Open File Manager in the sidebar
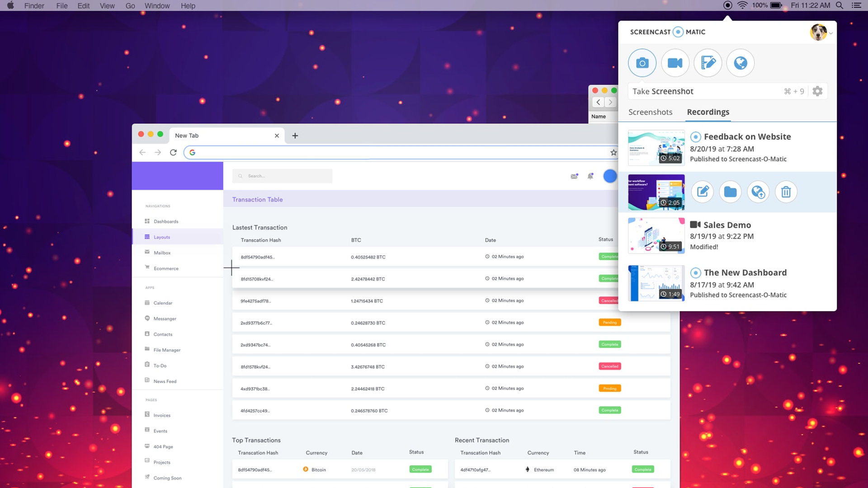868x488 pixels. [166, 350]
